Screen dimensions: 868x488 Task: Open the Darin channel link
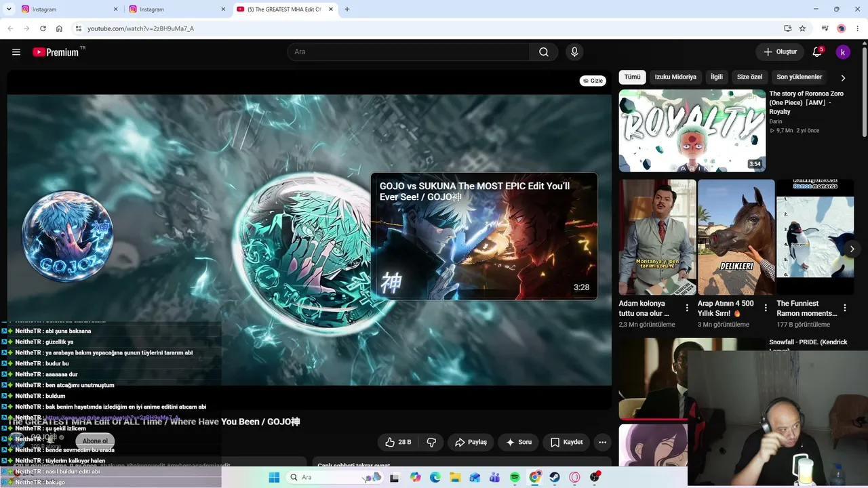click(x=776, y=121)
